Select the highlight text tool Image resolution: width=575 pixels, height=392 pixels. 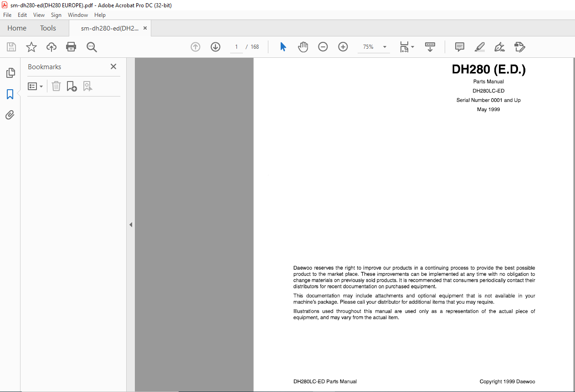pyautogui.click(x=479, y=47)
